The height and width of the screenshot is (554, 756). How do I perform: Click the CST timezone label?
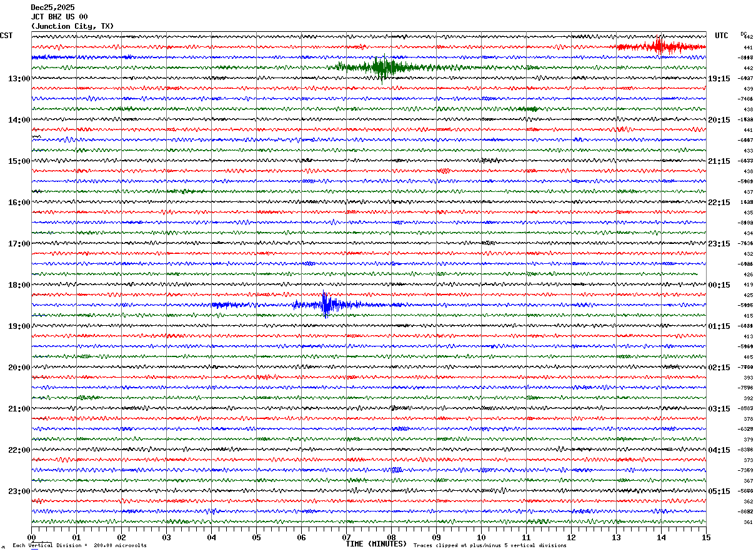tap(6, 36)
